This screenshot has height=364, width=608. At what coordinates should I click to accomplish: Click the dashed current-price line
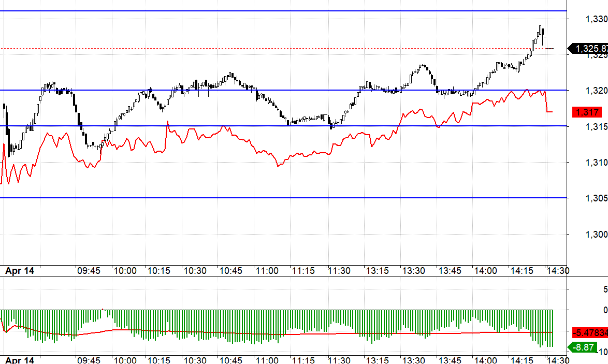pos(259,48)
